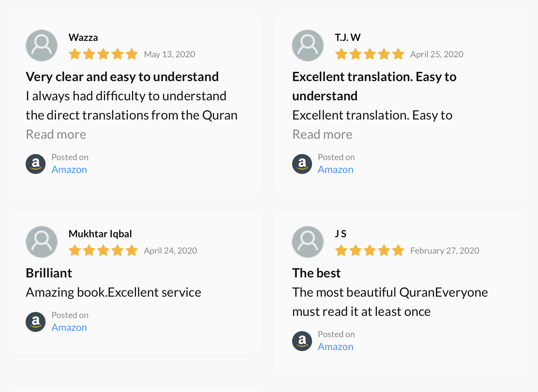Click Mukhtar Iqbal's profile avatar icon
This screenshot has width=538, height=392.
(x=42, y=242)
